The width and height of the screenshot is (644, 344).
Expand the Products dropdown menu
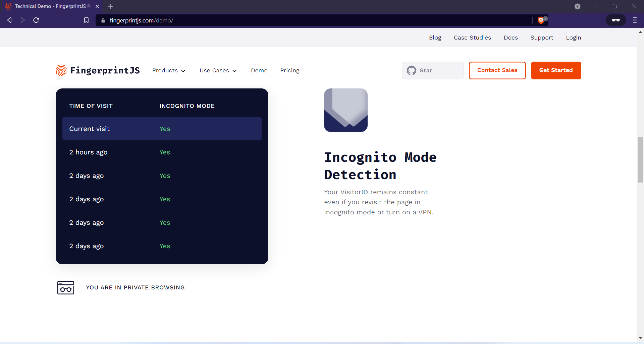tap(169, 70)
